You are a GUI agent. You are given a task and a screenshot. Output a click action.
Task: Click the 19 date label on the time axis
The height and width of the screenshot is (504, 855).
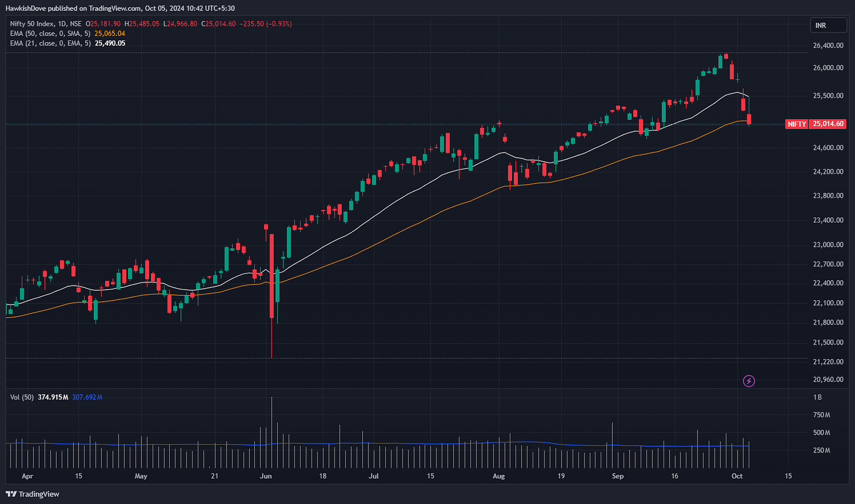tap(561, 476)
